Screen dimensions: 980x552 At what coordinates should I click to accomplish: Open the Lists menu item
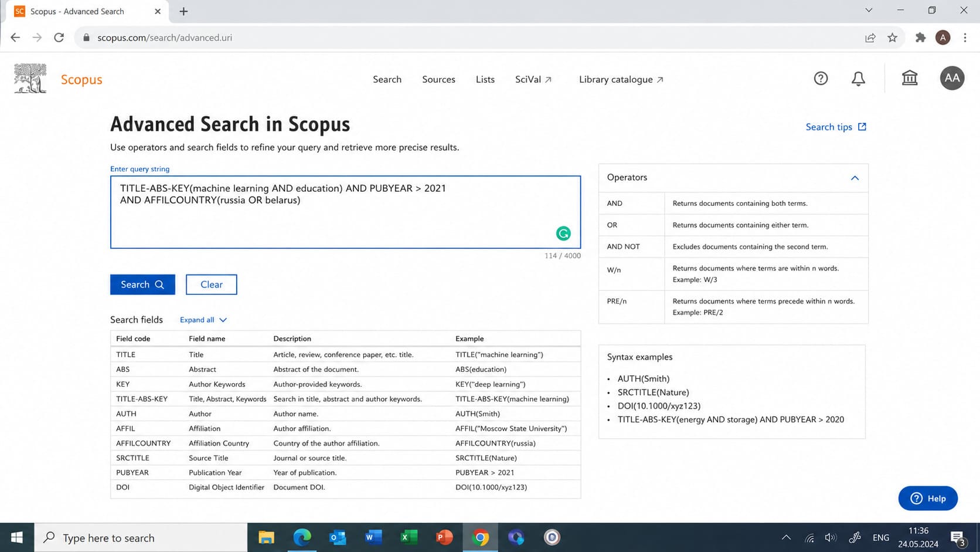pyautogui.click(x=485, y=79)
